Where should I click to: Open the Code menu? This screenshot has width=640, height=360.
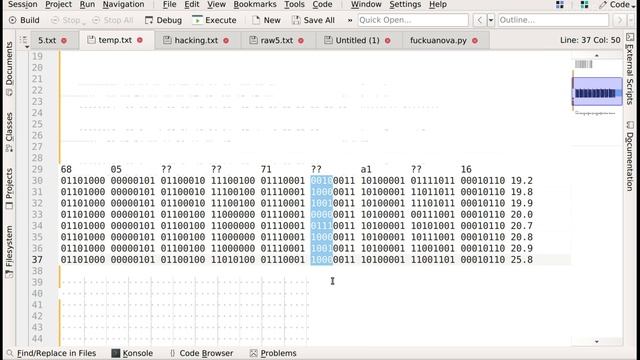(x=322, y=4)
